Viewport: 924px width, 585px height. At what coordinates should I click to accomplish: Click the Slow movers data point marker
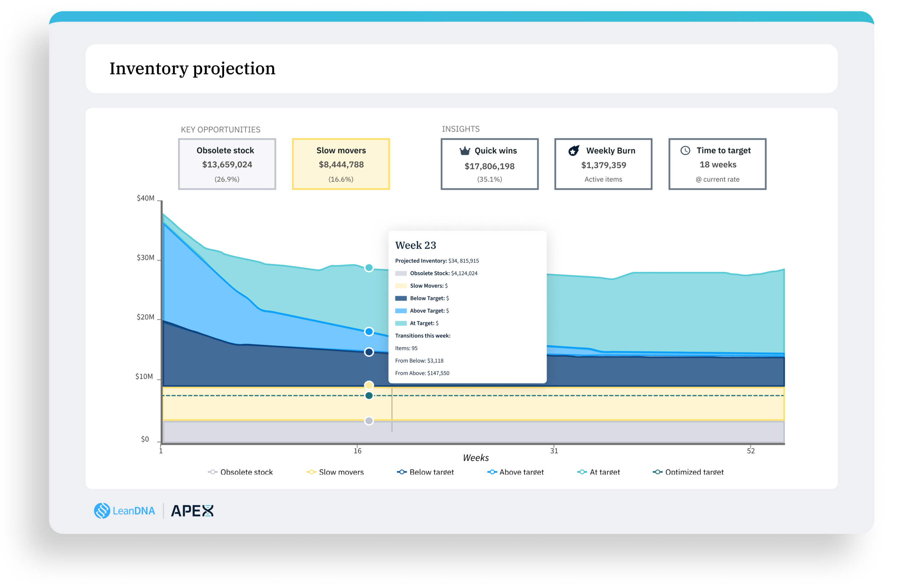coord(369,385)
